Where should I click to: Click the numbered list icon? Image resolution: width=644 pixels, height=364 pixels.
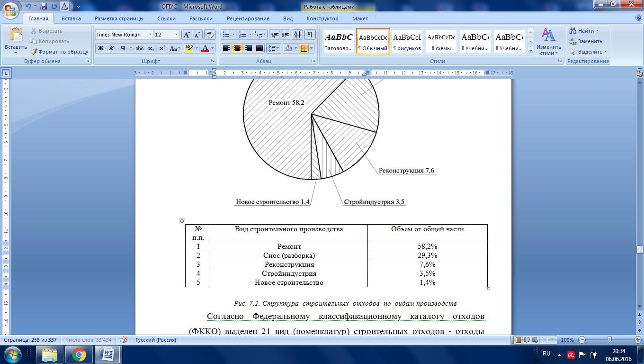click(x=243, y=35)
